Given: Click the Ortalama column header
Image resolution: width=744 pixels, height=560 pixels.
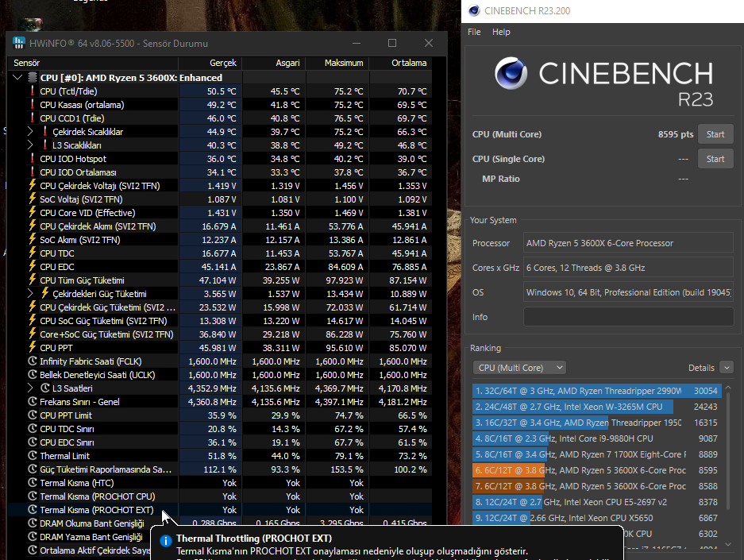Looking at the screenshot, I should click(x=401, y=63).
